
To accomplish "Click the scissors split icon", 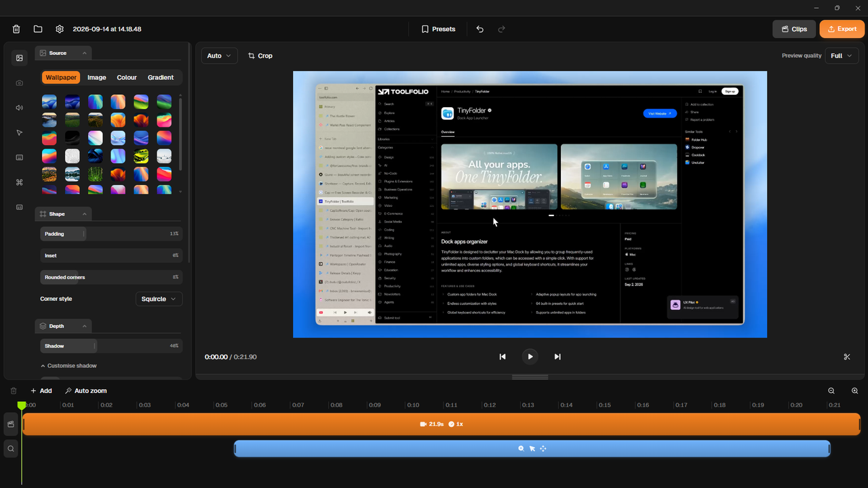I will coord(847,357).
